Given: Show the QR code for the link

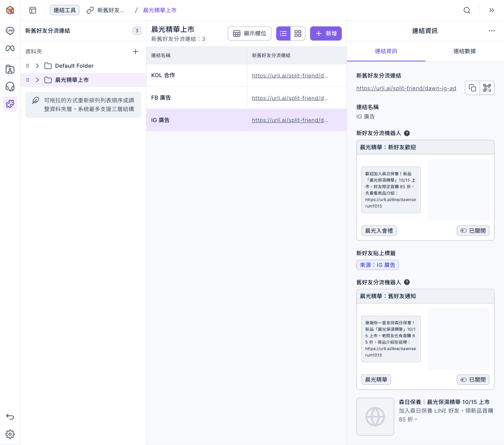Looking at the screenshot, I should pyautogui.click(x=487, y=88).
